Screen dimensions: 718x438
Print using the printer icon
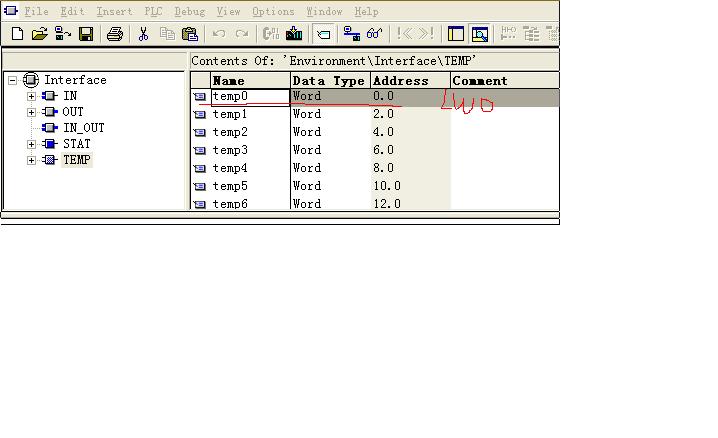(x=114, y=34)
